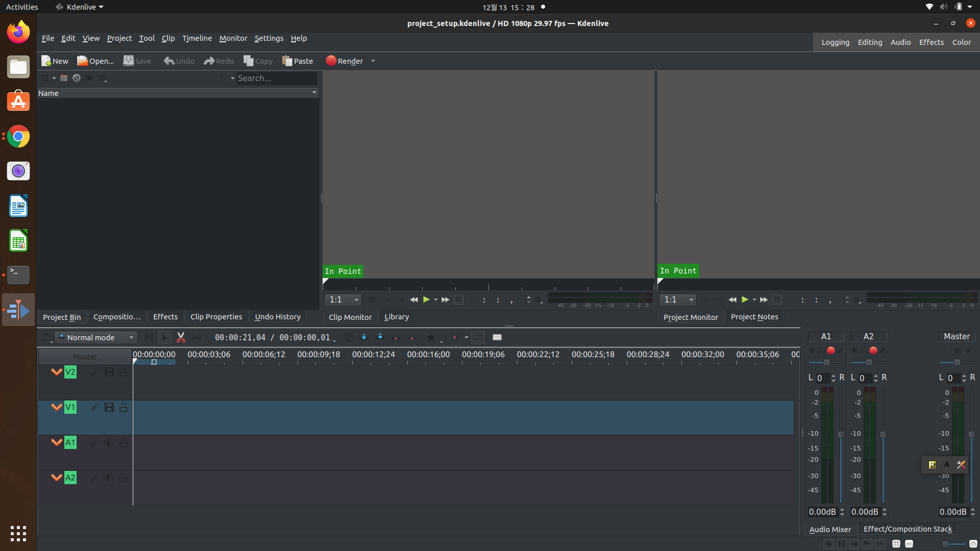Open the Normal mode dropdown
The image size is (980, 551).
(96, 337)
